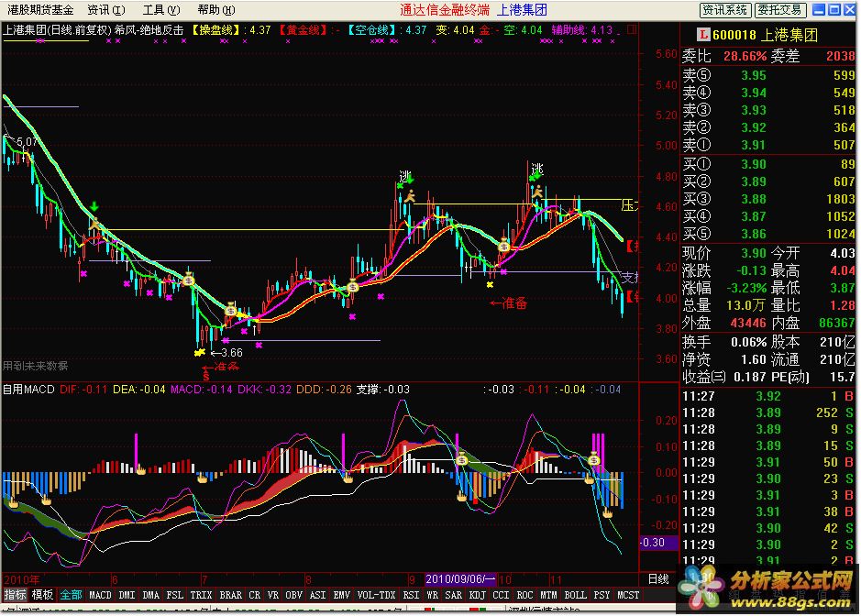
Task: Switch indicator to VR
Action: 273,595
